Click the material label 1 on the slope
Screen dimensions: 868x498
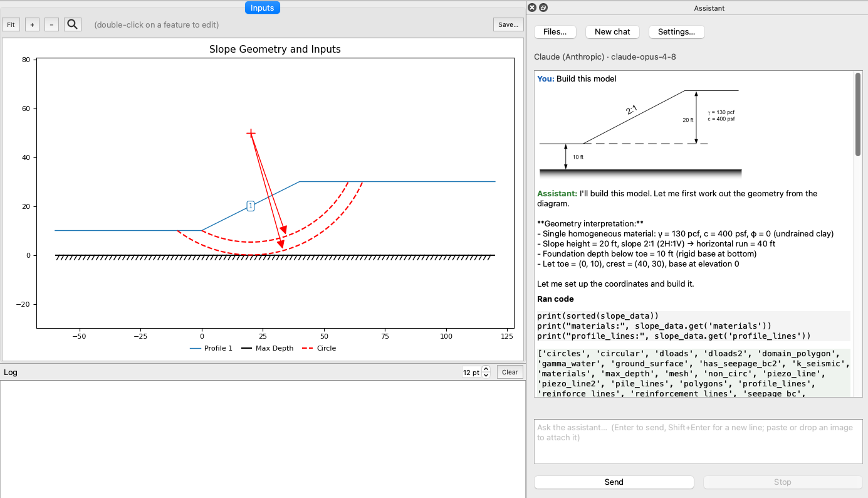click(x=250, y=206)
